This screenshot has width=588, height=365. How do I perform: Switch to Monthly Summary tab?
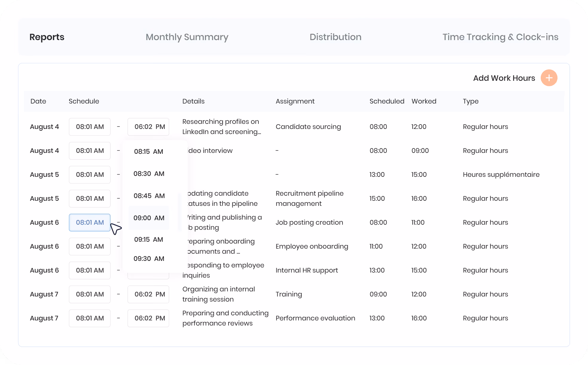coord(187,37)
